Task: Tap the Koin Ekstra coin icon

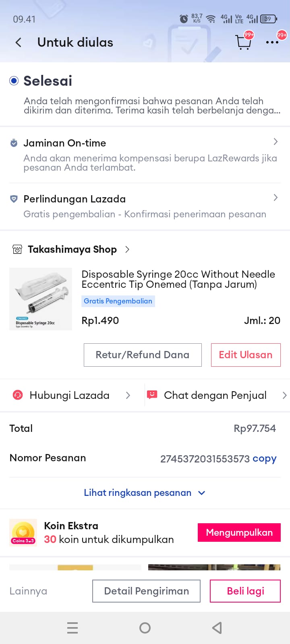Action: click(23, 533)
